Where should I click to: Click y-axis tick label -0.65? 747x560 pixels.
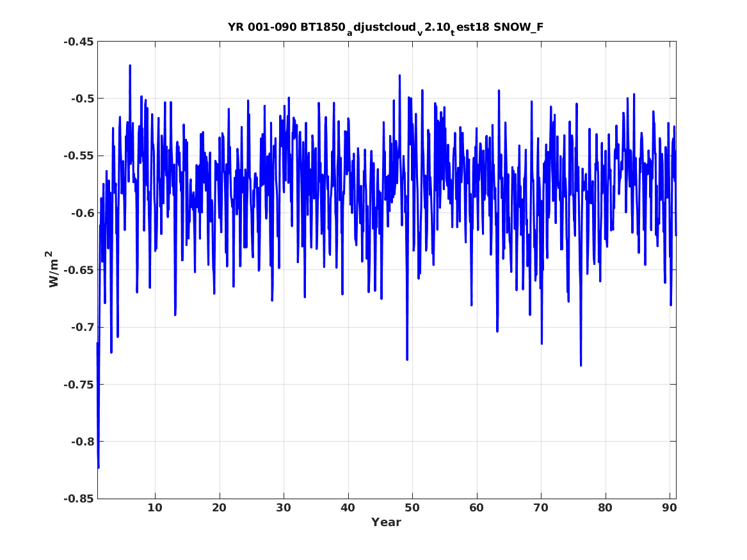click(x=79, y=270)
